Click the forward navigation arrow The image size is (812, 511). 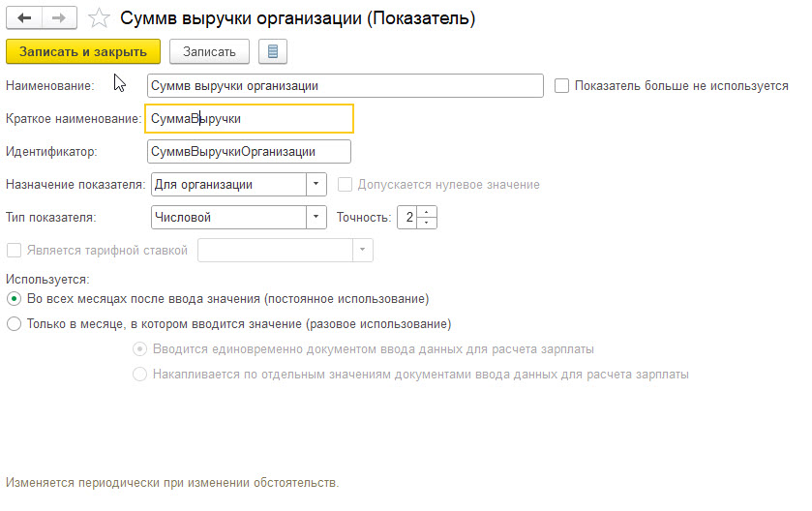59,18
